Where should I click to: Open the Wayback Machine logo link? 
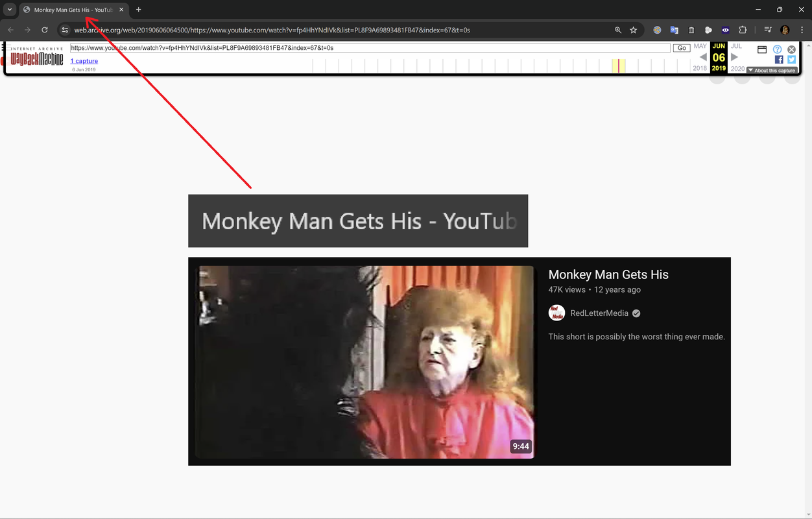tap(37, 58)
